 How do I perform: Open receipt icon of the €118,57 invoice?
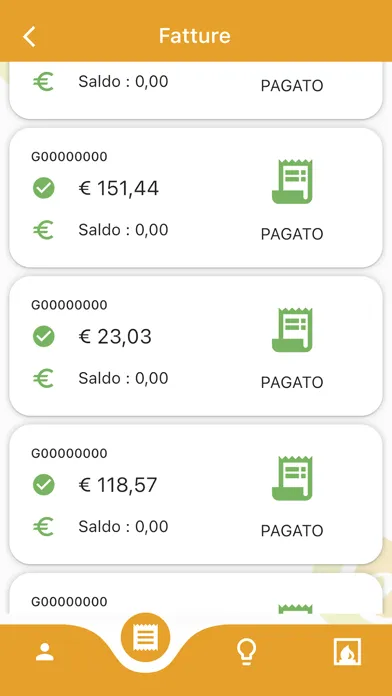click(x=292, y=478)
